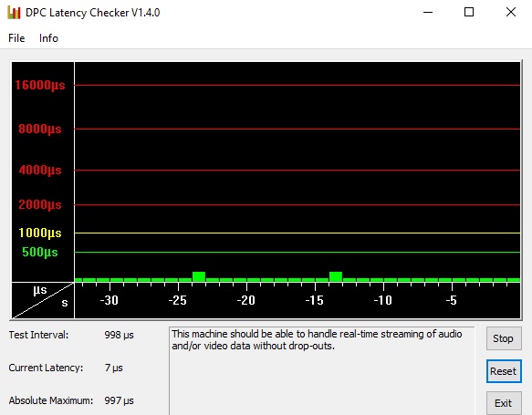The image size is (532, 415).
Task: Click the Test Interval label
Action: pyautogui.click(x=38, y=335)
